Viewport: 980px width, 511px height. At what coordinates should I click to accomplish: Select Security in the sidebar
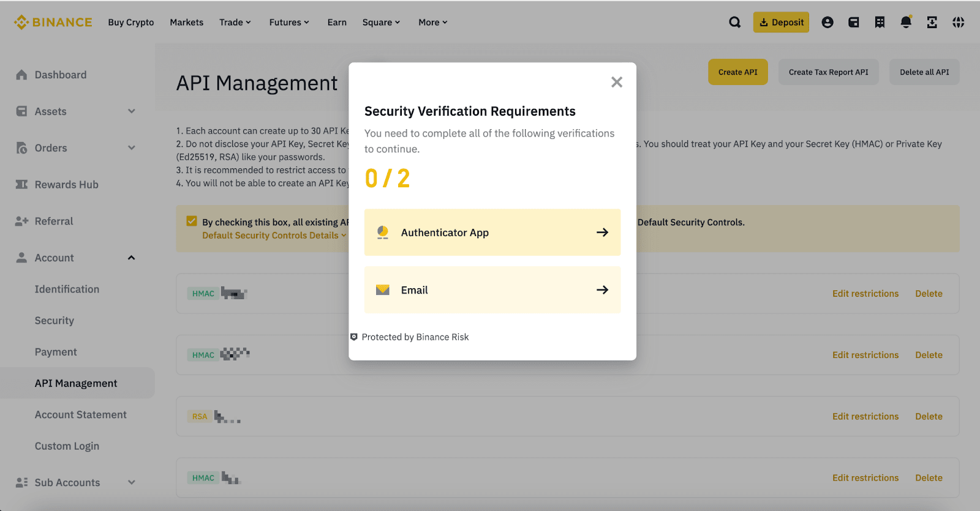(x=55, y=321)
